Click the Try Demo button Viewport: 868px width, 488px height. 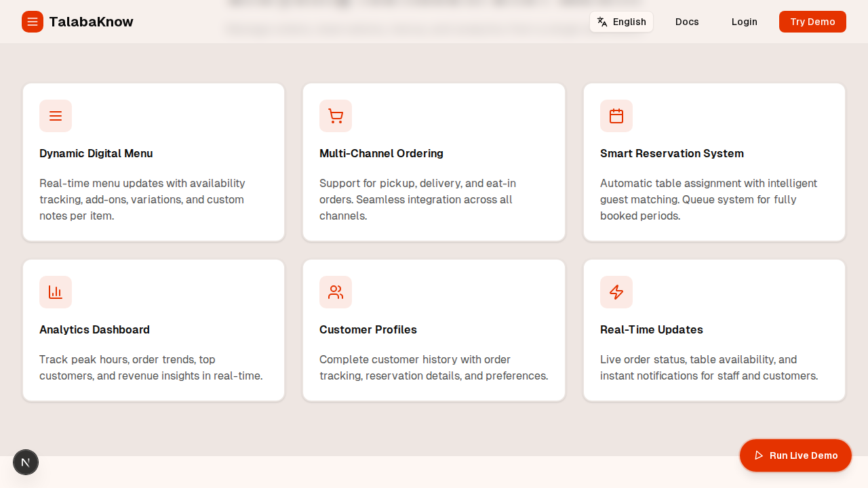point(812,22)
